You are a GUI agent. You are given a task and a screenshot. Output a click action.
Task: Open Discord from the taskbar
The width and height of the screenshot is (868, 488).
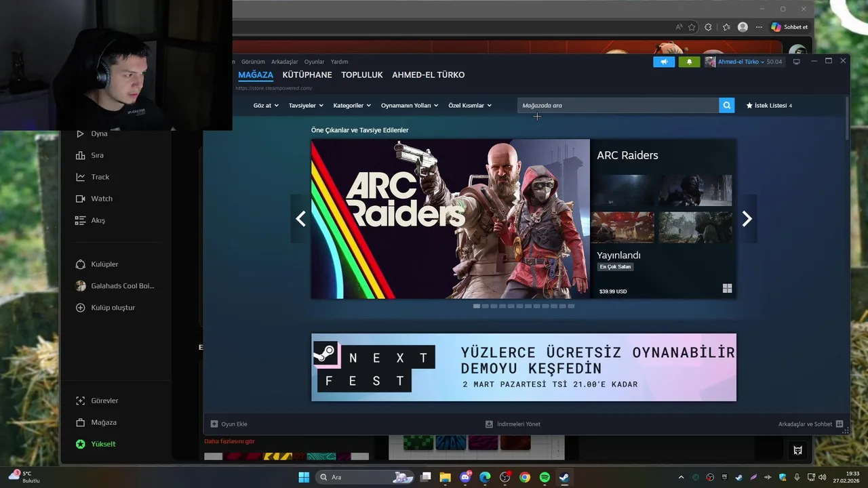[465, 477]
